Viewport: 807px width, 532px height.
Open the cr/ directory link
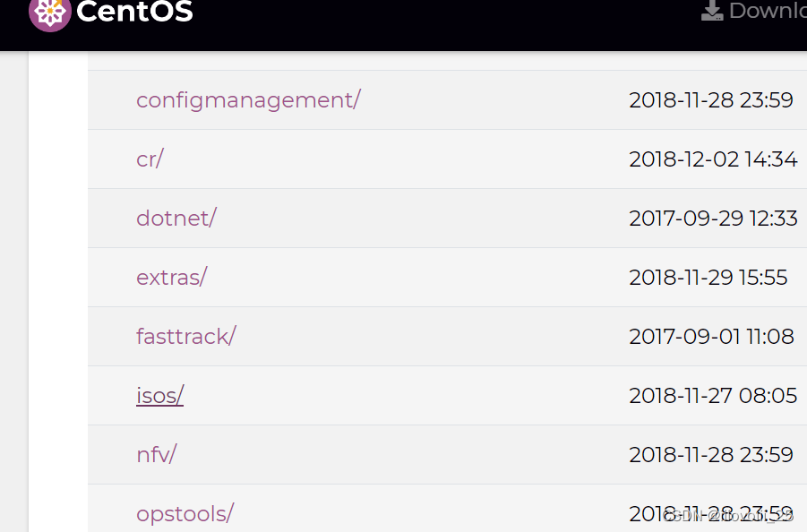pyautogui.click(x=150, y=159)
